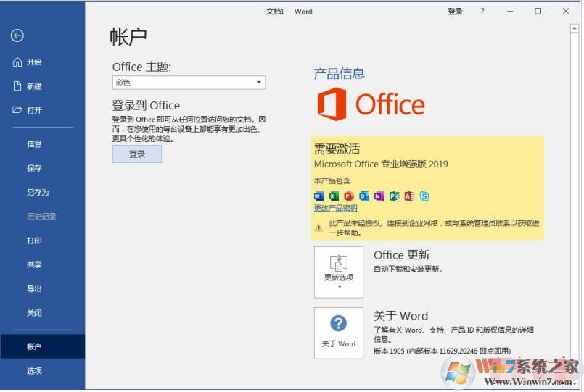Click the PowerPoint app icon in product list
This screenshot has height=392, width=584.
click(x=349, y=196)
